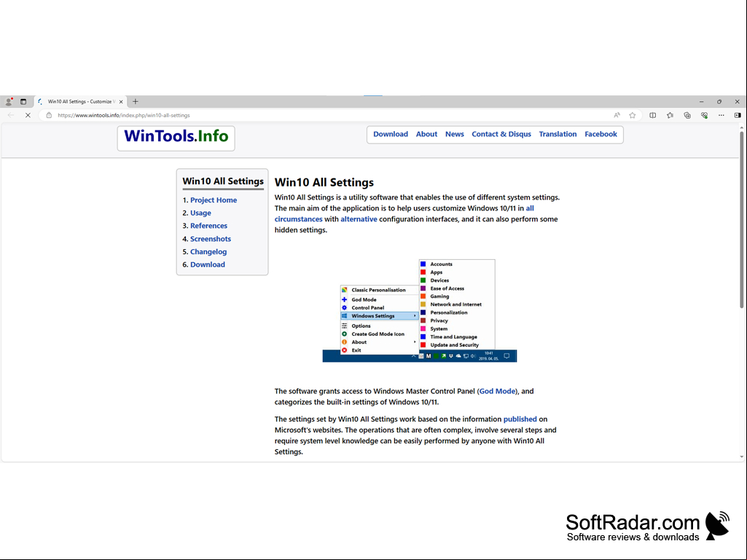Add this page to favorites star
This screenshot has height=560, width=747.
[x=632, y=115]
